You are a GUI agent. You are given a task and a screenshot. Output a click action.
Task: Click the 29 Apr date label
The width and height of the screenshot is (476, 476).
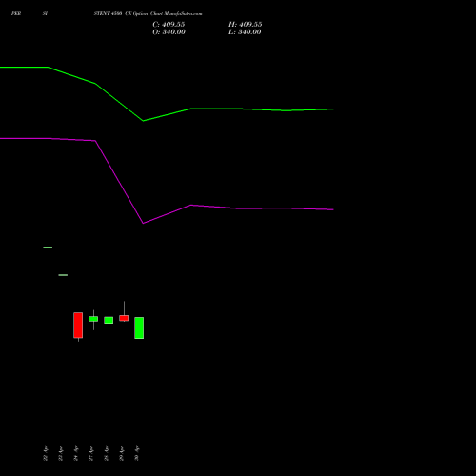coord(122,453)
